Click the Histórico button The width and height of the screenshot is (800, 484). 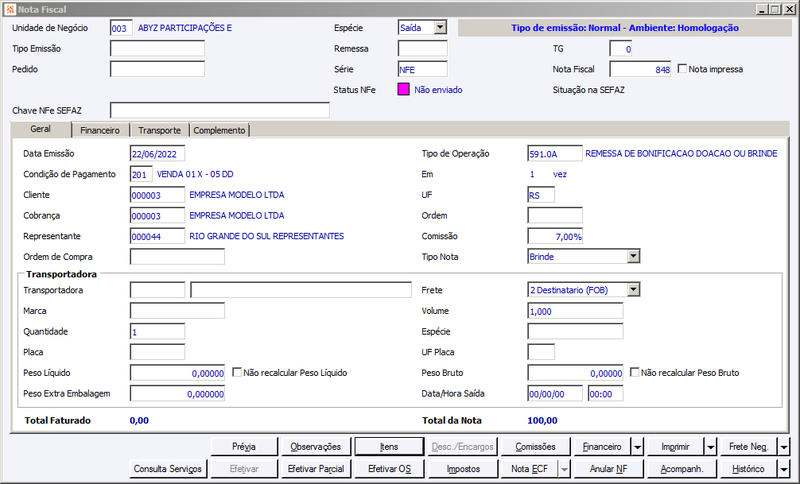click(748, 469)
